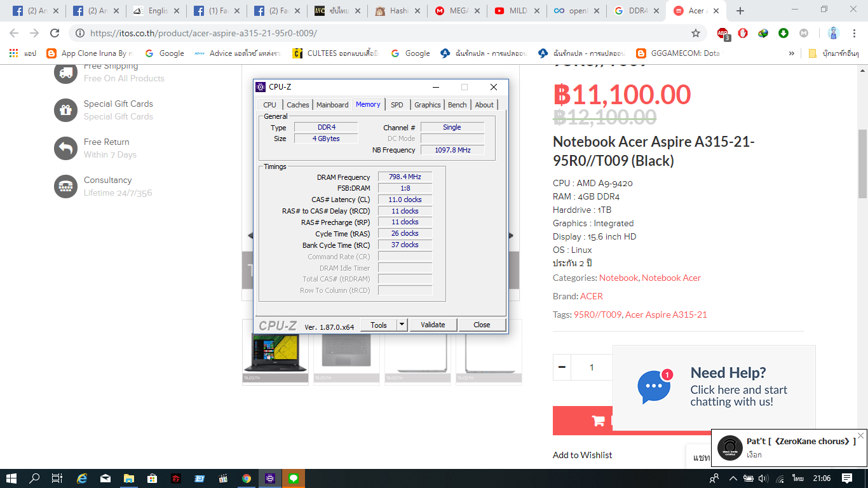868x488 pixels.
Task: Click the Validate button in CPU-Z
Action: 433,325
